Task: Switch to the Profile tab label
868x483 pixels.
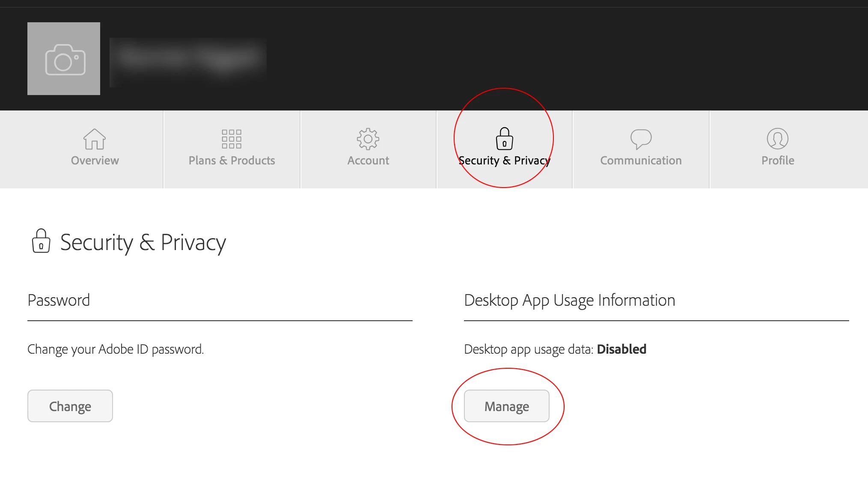Action: point(777,161)
